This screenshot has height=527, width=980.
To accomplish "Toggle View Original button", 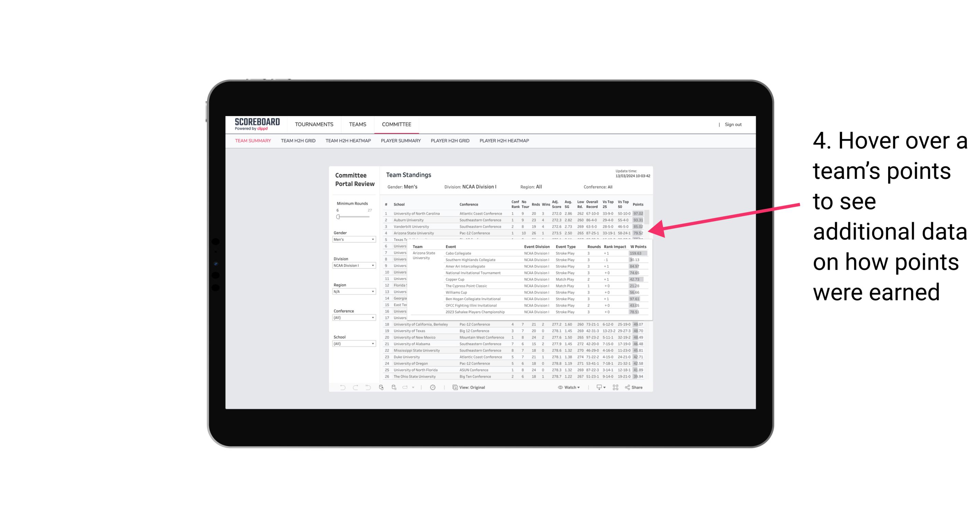I will click(x=471, y=388).
